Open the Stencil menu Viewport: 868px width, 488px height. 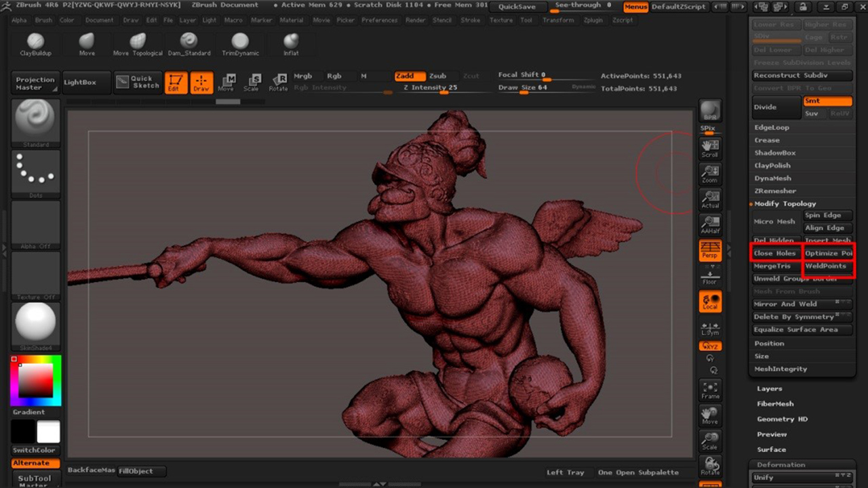tap(442, 20)
